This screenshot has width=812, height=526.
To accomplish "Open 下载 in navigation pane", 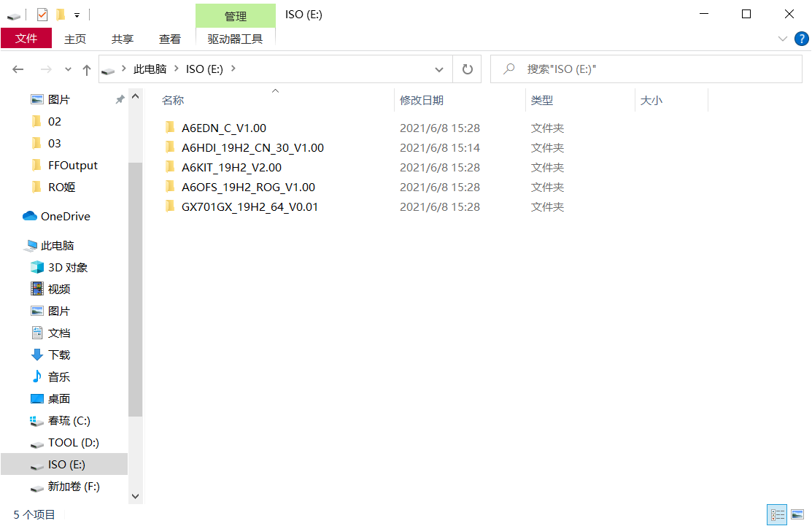I will pyautogui.click(x=58, y=355).
